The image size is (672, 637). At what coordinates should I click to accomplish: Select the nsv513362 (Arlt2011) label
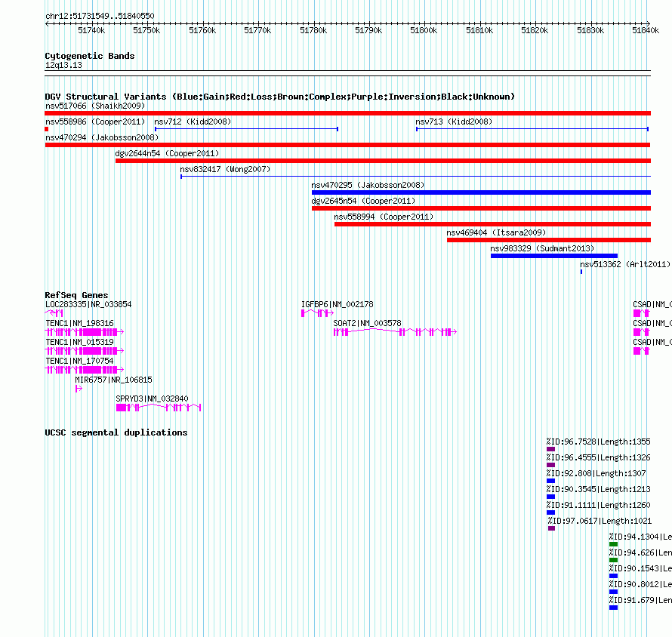[625, 264]
